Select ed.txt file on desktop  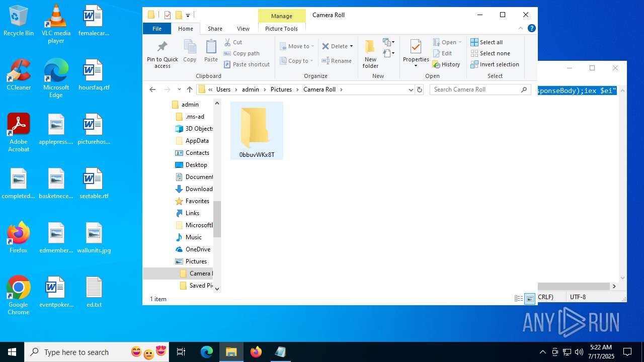[x=94, y=292]
